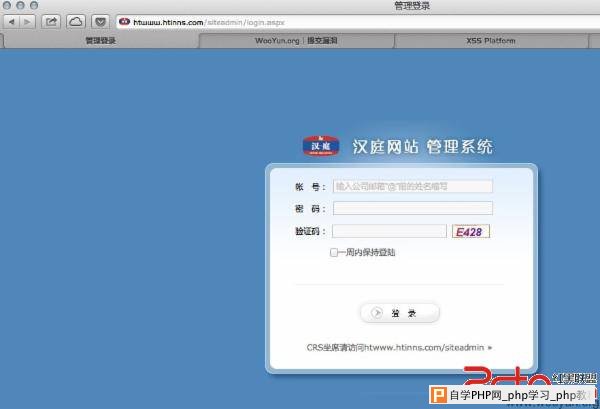Switch to the XSS Platform tab

click(491, 41)
